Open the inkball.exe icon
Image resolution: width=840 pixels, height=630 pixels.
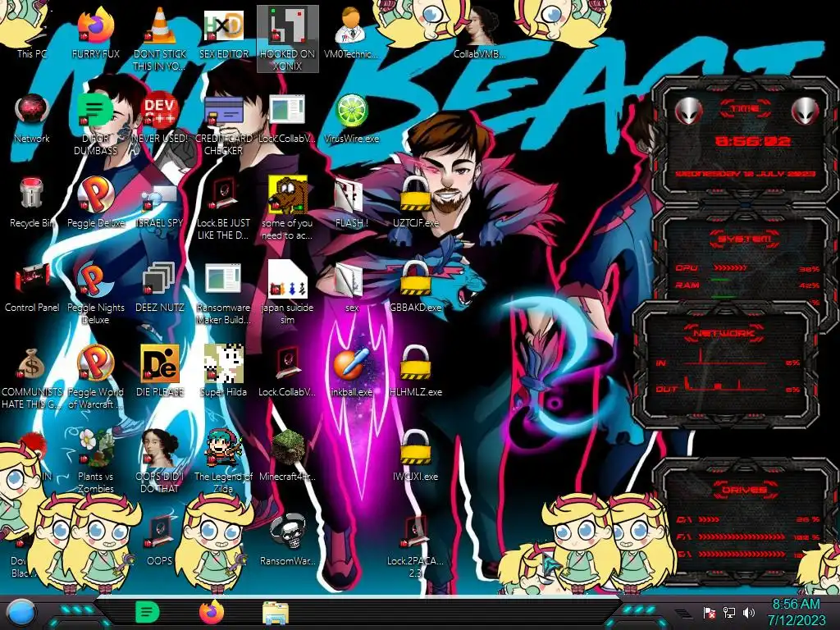click(x=351, y=371)
